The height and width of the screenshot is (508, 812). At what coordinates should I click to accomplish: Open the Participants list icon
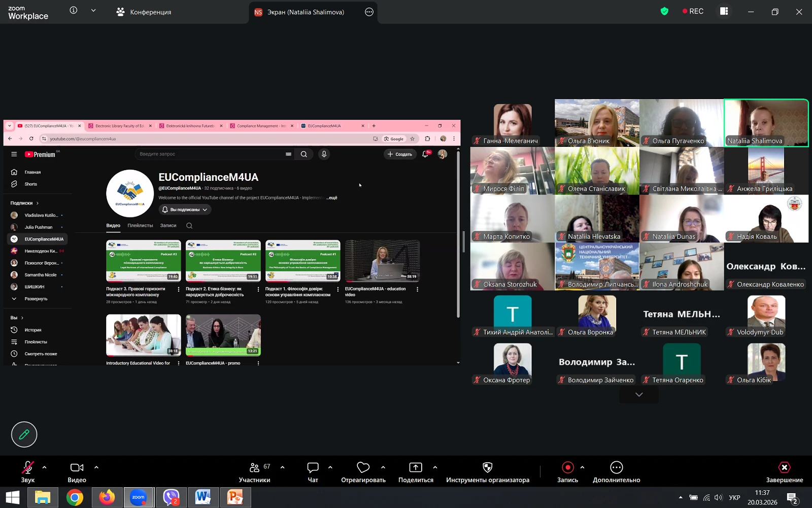pos(255,468)
